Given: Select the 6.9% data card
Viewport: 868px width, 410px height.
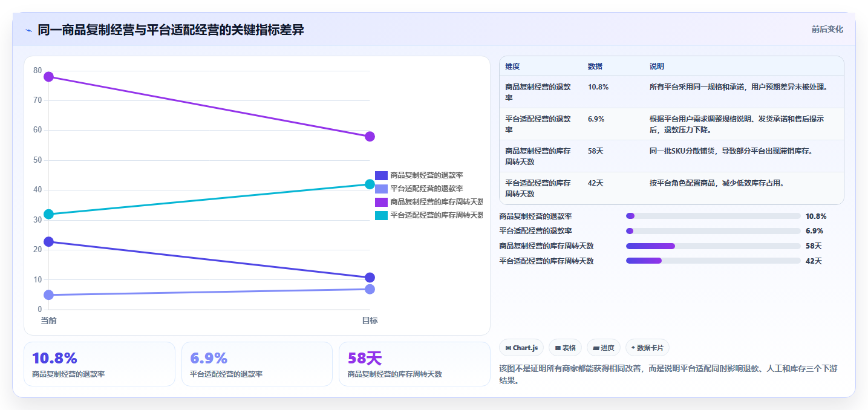Looking at the screenshot, I should pyautogui.click(x=257, y=364).
